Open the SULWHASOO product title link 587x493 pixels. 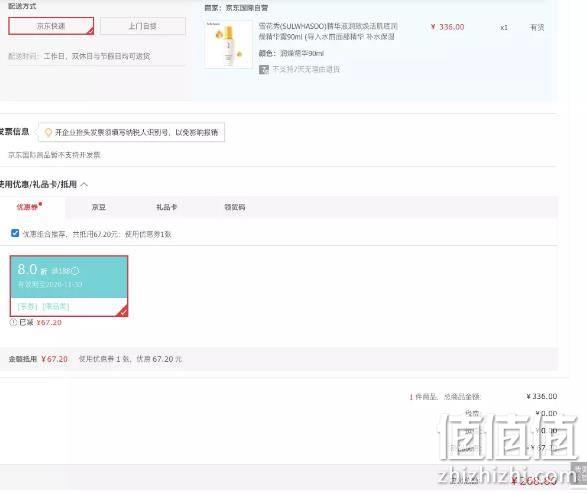pos(328,31)
